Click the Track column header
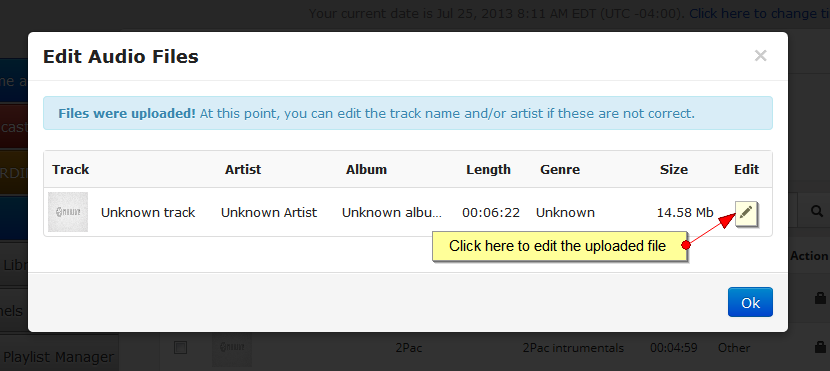Image resolution: width=830 pixels, height=371 pixels. click(x=70, y=169)
